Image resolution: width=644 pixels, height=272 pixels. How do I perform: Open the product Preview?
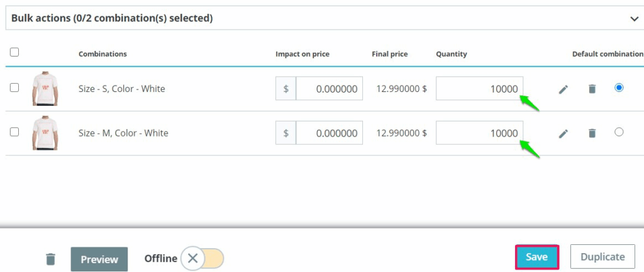pos(99,259)
